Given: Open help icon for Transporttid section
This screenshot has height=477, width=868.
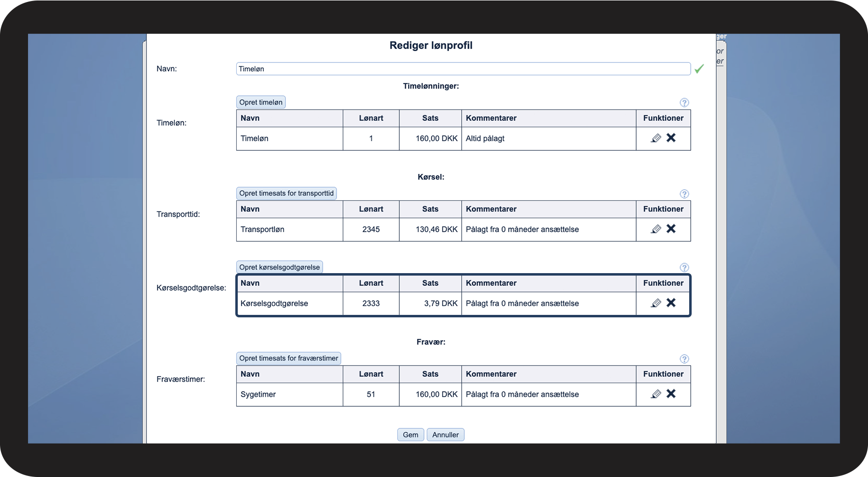Looking at the screenshot, I should [684, 194].
